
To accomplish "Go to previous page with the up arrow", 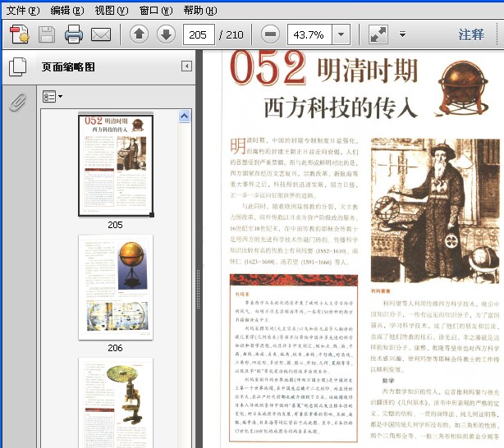I will click(x=140, y=34).
